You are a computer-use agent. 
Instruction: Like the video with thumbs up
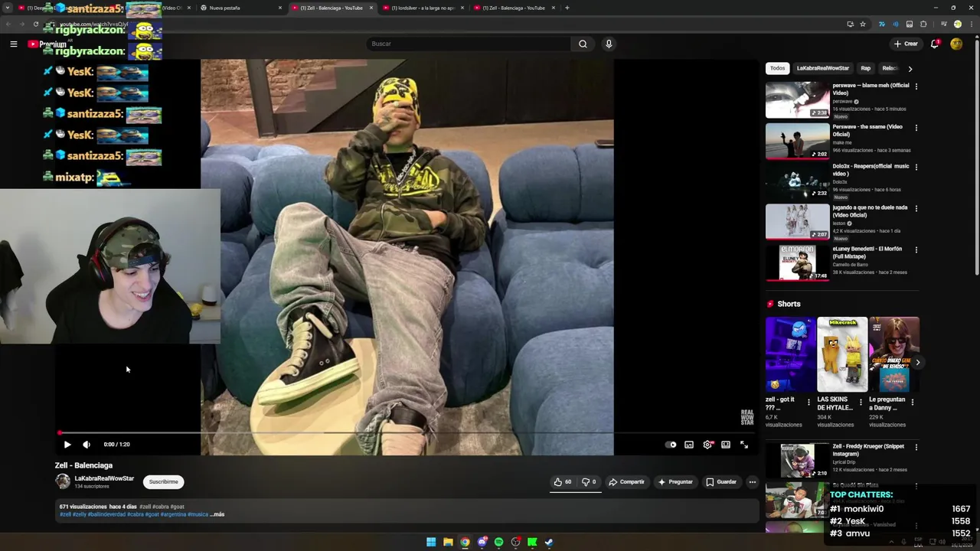tap(563, 482)
